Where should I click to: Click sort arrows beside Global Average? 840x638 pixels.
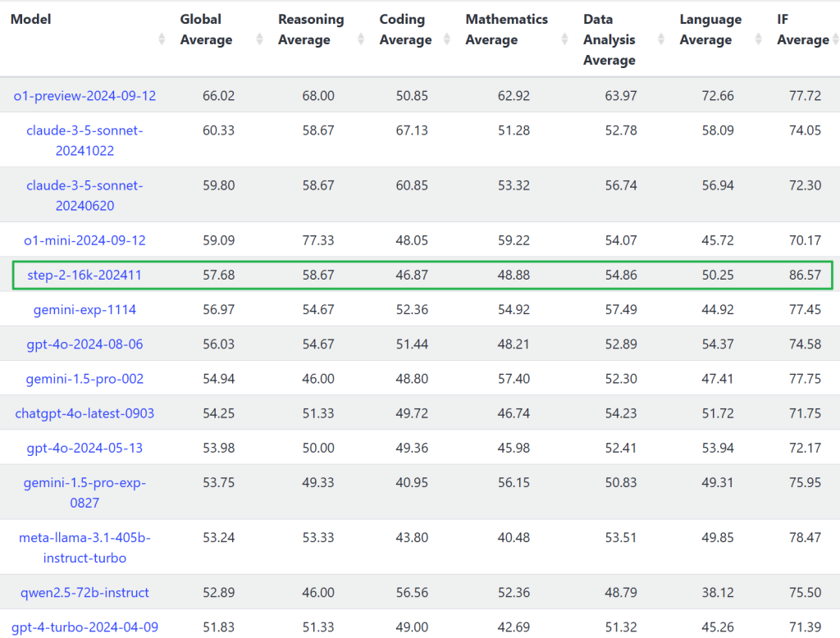(260, 39)
